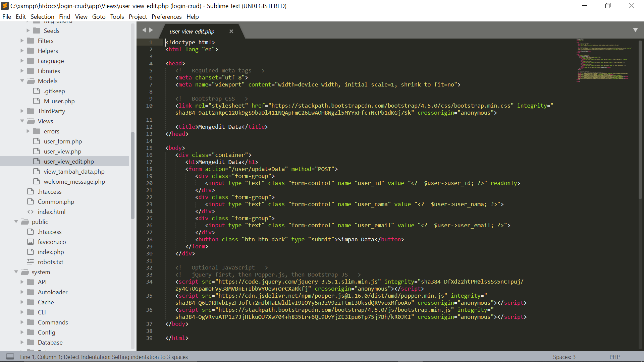Close the user_view_edit.php tab
The image size is (644, 362).
[231, 31]
